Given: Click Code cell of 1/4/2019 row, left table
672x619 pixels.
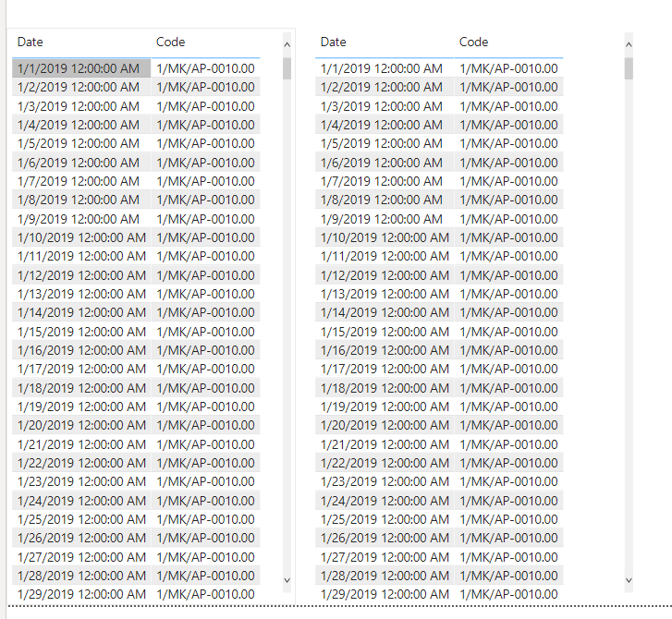Looking at the screenshot, I should pos(206,125).
